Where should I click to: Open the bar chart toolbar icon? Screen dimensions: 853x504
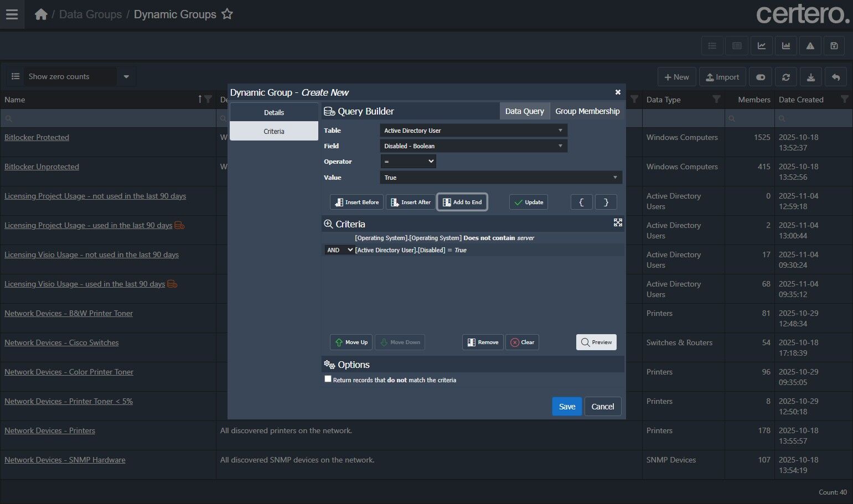(x=786, y=46)
